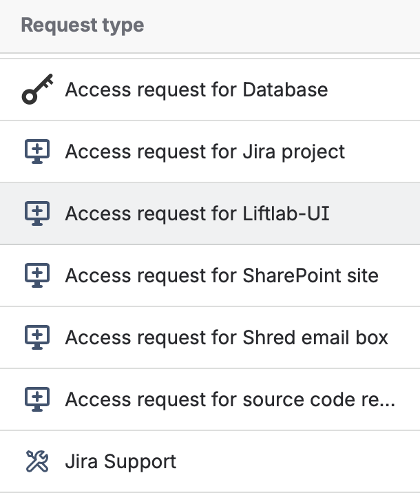Click the SharePoint site row's right edge
420x504 pixels.
(x=406, y=275)
